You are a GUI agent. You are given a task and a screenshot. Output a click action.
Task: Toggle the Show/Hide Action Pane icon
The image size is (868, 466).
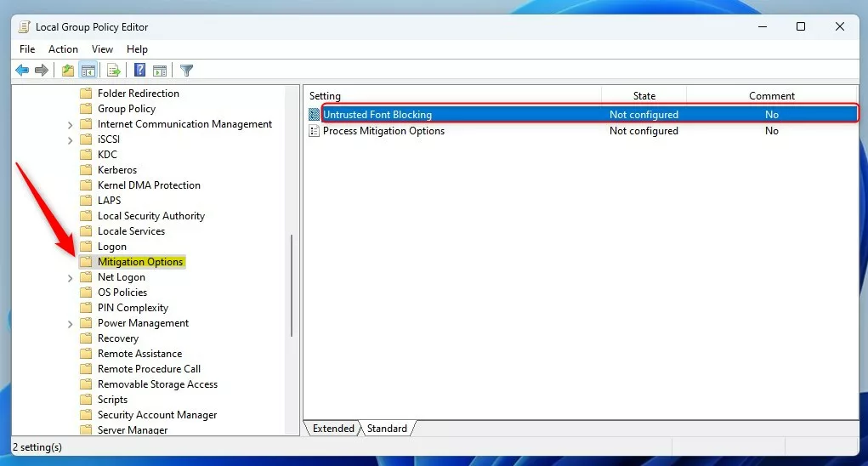click(160, 71)
